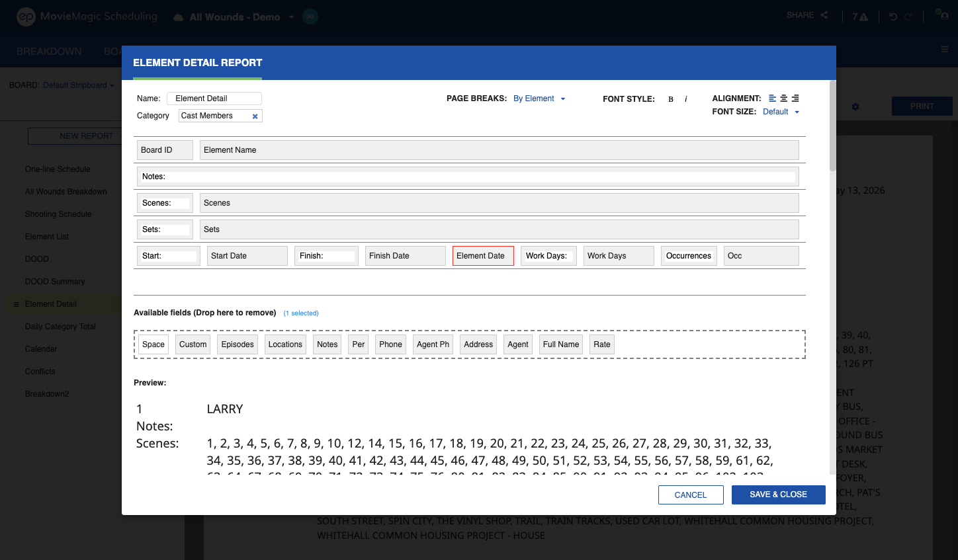Click the (1 selected) indicator text
958x560 pixels.
tap(301, 313)
